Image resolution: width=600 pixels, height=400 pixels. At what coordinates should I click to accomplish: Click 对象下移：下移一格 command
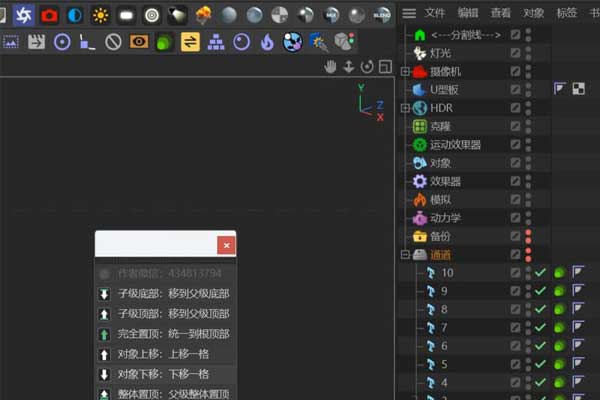(165, 374)
